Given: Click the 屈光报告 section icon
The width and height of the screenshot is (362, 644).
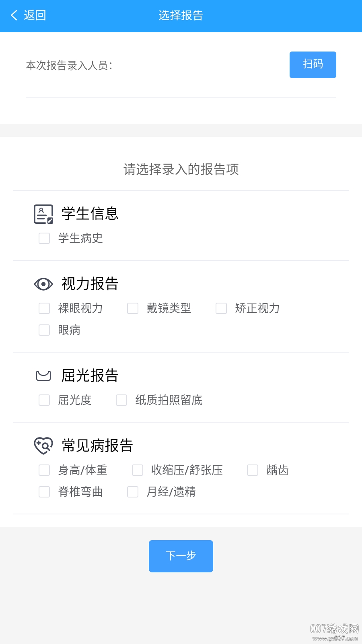Looking at the screenshot, I should click(43, 376).
